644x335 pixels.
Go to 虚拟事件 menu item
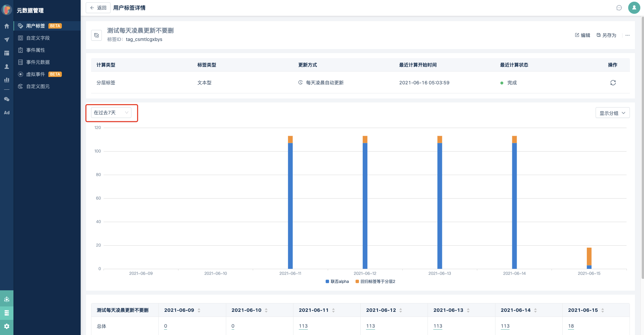(x=36, y=74)
